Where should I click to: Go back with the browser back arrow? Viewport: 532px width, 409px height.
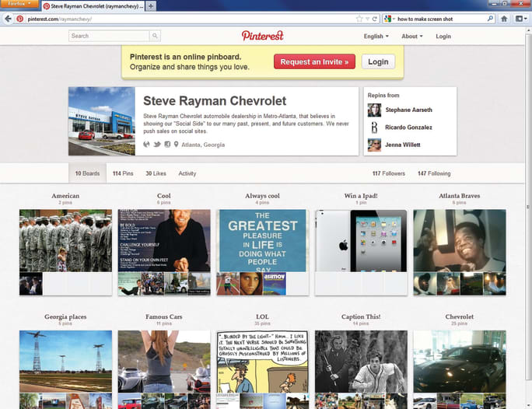tap(9, 18)
